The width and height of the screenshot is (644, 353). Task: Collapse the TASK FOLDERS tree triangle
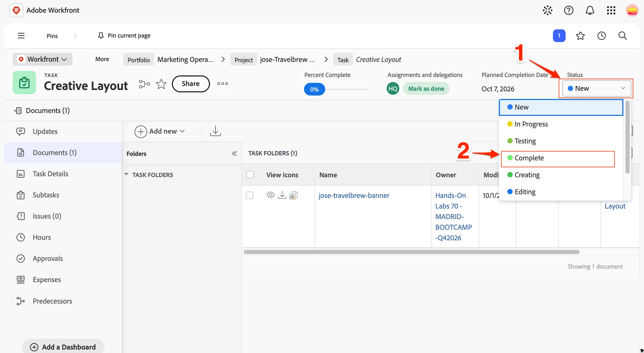126,174
